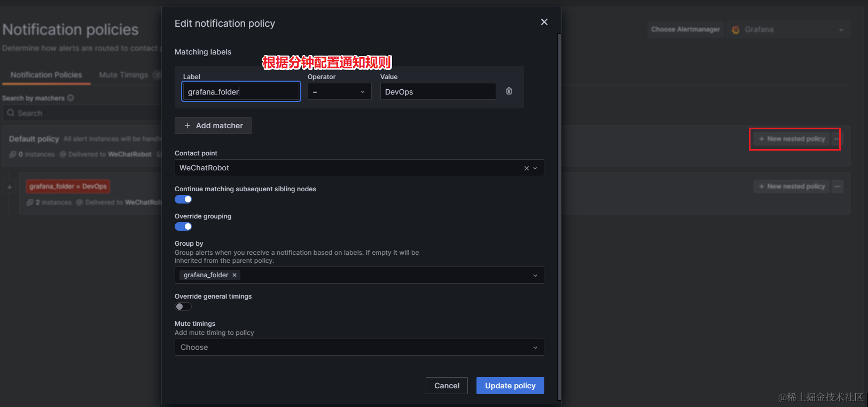Click the dialog's vertical scrollbar
The width and height of the screenshot is (868, 407).
tap(559, 216)
